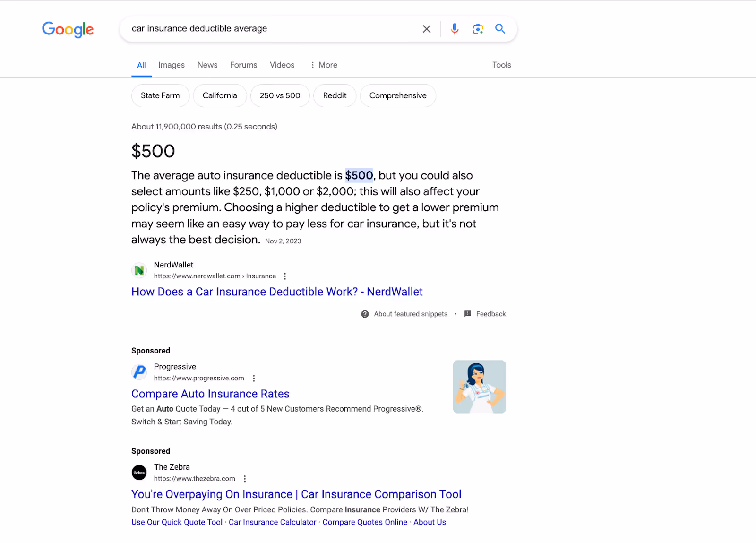Screen dimensions: 756x543
Task: Clear the search query with X
Action: [x=427, y=29]
